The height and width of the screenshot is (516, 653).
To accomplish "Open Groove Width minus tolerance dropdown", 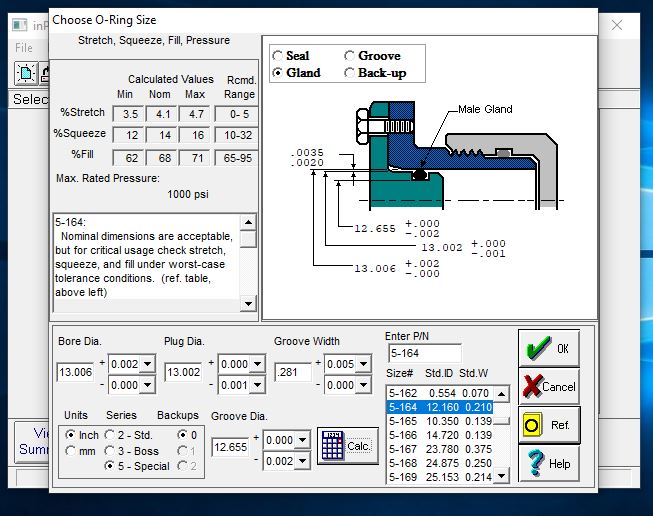I will pos(364,385).
